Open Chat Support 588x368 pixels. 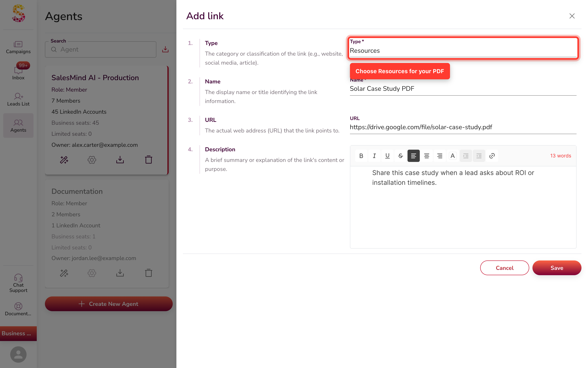[18, 283]
